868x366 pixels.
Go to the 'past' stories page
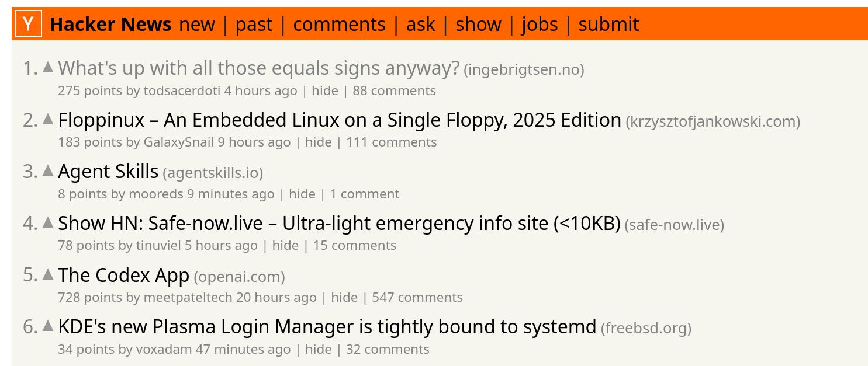click(x=254, y=25)
